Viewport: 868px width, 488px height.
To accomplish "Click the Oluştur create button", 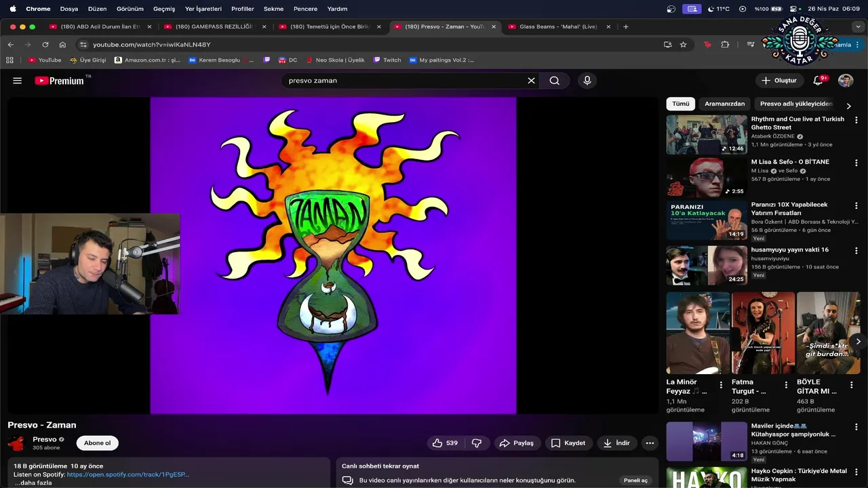I will click(779, 81).
